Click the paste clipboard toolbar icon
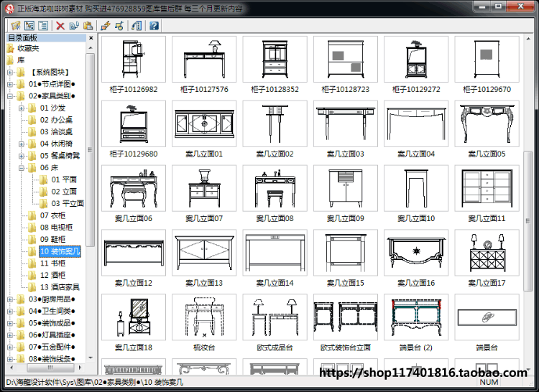Image resolution: width=539 pixels, height=392 pixels. click(88, 25)
